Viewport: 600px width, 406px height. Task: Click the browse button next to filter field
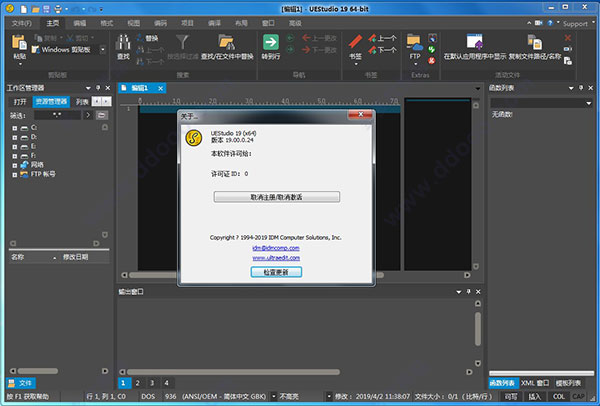click(102, 115)
